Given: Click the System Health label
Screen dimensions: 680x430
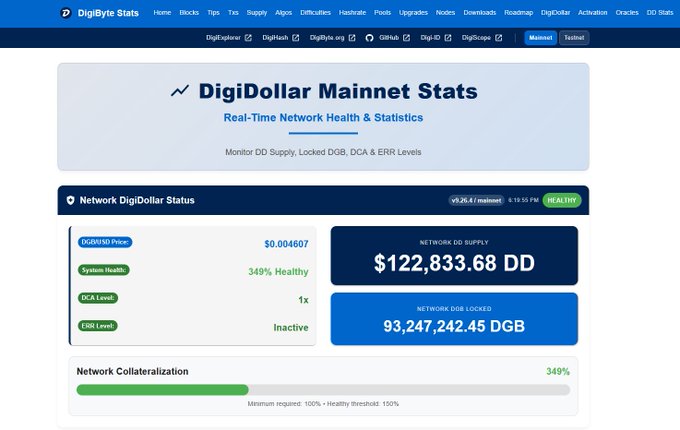Looking at the screenshot, I should click(x=104, y=270).
